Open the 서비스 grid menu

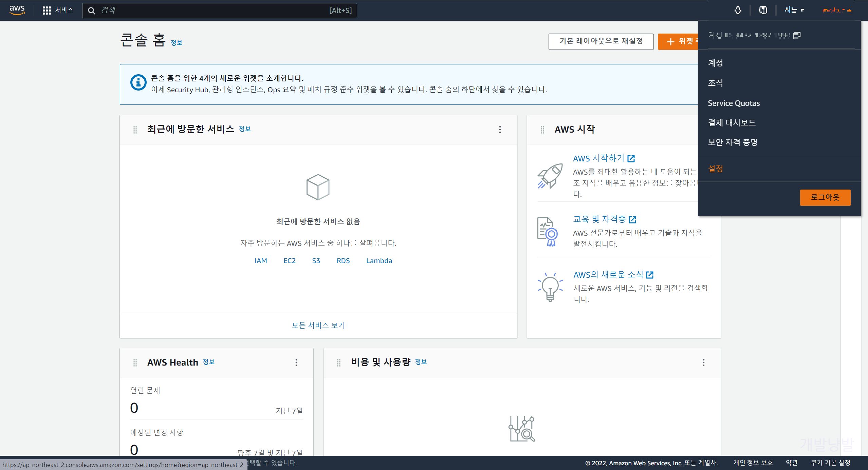58,10
